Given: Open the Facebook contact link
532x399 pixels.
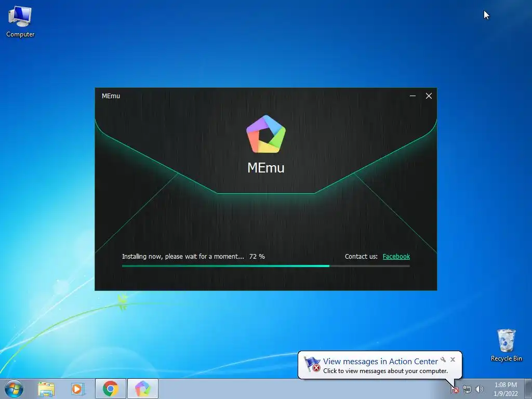Looking at the screenshot, I should pyautogui.click(x=396, y=257).
